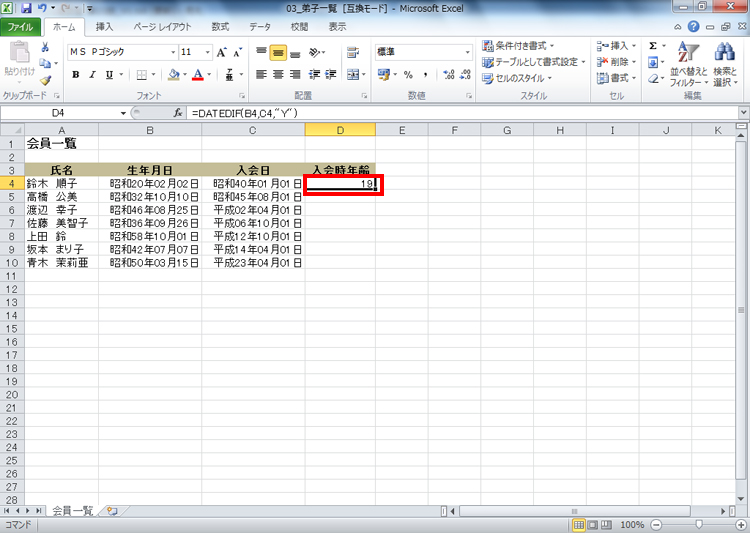Apply fill color with paint bucket

tap(174, 75)
